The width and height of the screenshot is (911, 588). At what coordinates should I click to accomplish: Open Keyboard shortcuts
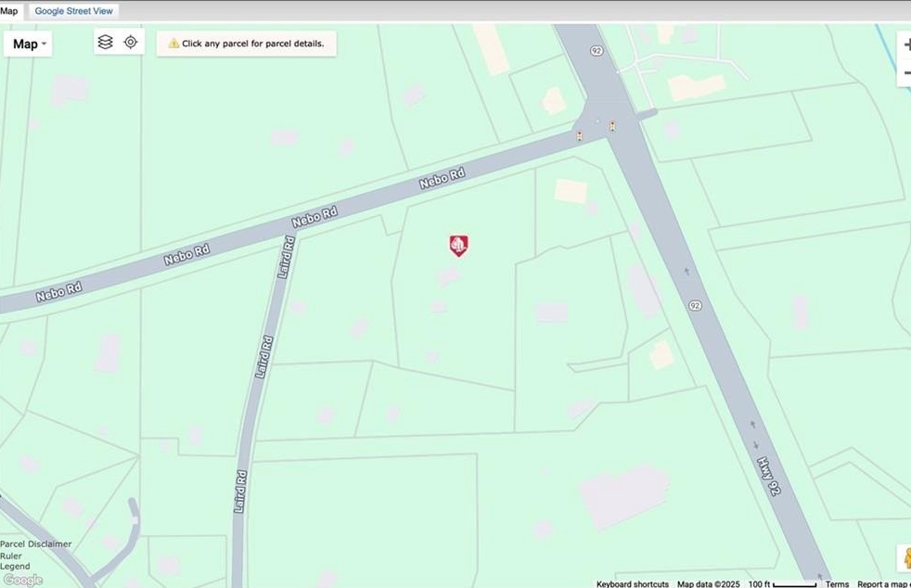(x=632, y=584)
